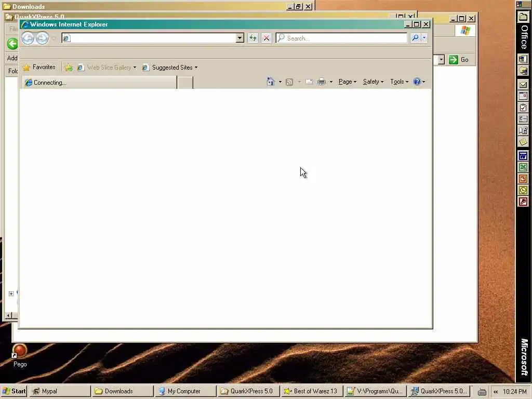
Task: Open the Help icon menu
Action: [x=419, y=82]
